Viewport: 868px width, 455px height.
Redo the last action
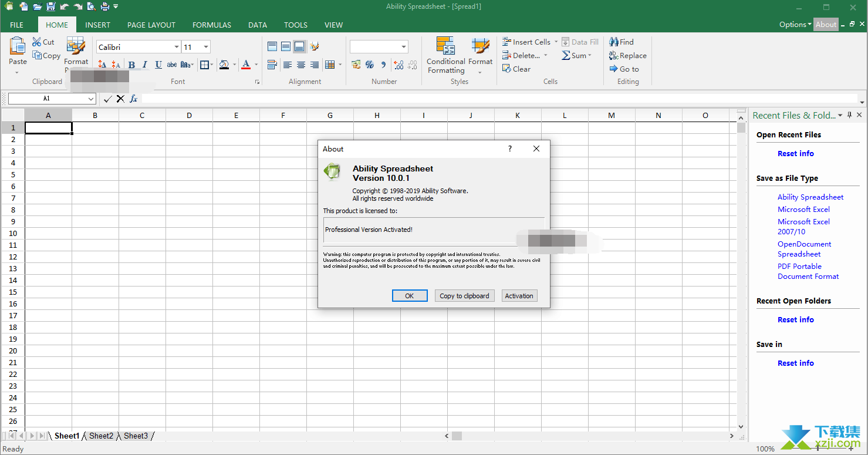(77, 6)
